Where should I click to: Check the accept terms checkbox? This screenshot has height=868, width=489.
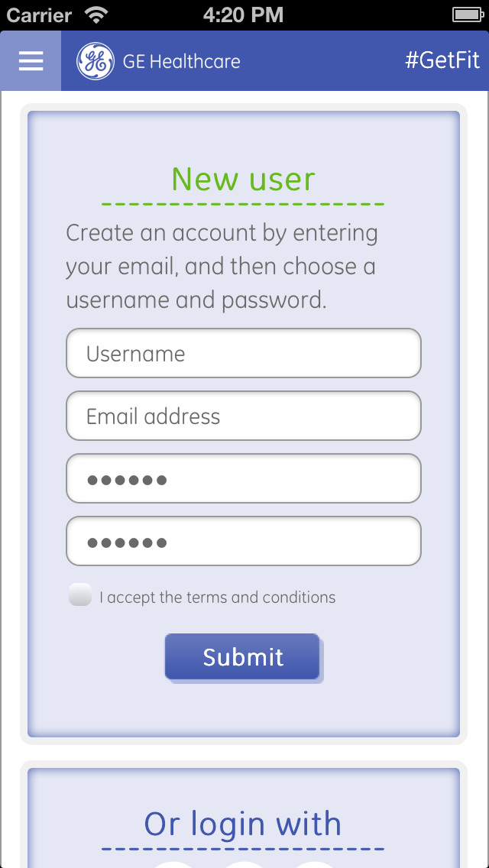tap(79, 594)
